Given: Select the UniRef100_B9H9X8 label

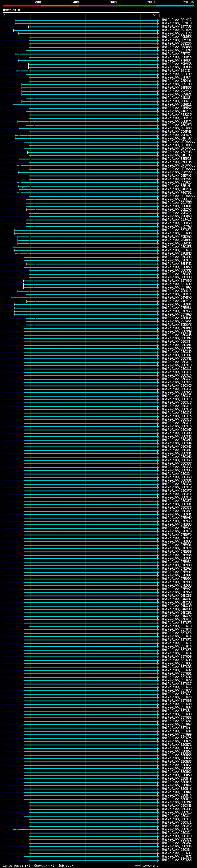Looking at the screenshot, I should click(177, 64).
